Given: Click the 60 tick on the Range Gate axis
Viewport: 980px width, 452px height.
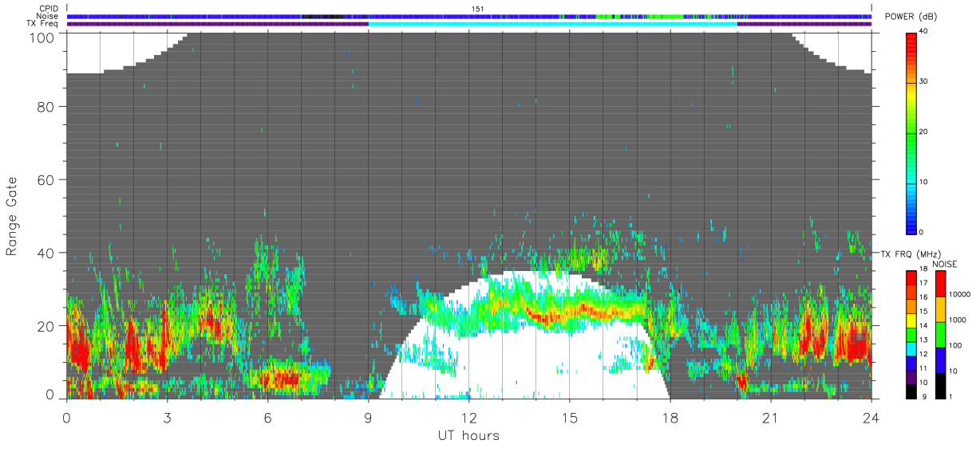Looking at the screenshot, I should tap(45, 180).
